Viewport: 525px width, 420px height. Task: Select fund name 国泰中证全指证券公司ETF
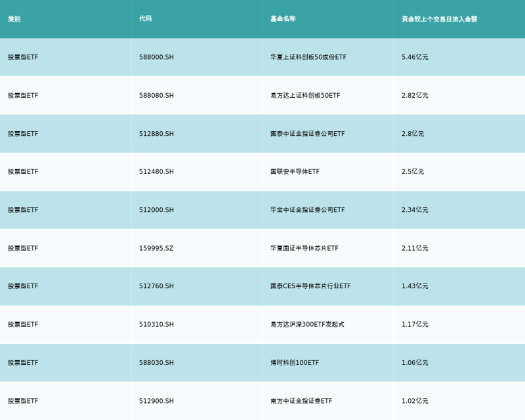[308, 134]
